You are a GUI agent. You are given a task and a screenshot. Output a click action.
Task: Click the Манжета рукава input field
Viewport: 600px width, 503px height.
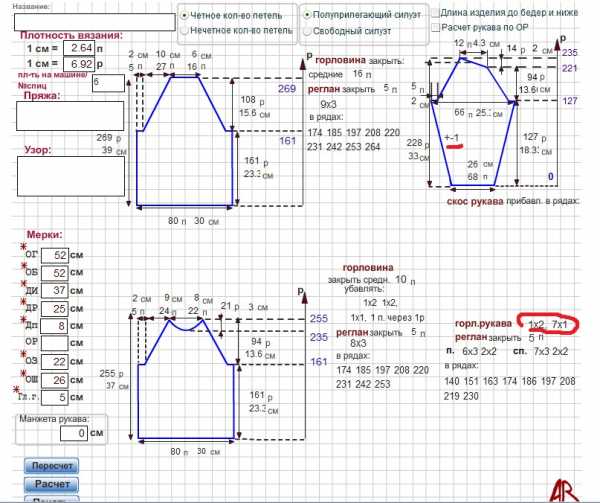pyautogui.click(x=74, y=434)
